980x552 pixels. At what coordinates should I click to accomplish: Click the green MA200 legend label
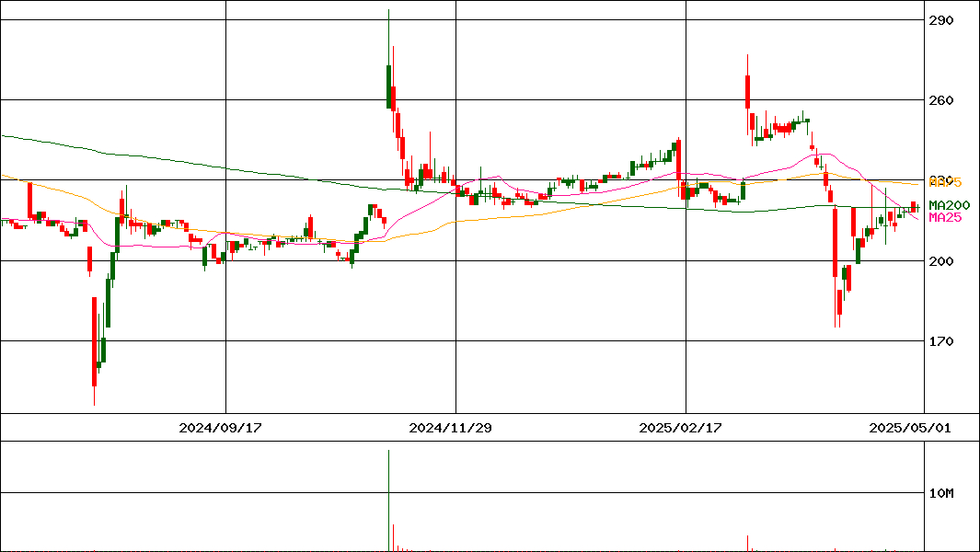tap(950, 205)
